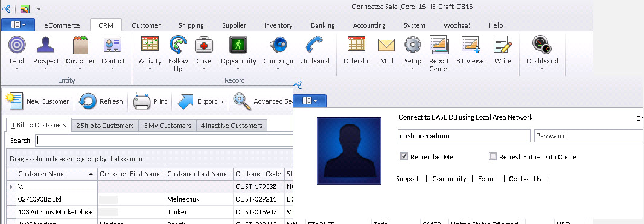Open the Write notepad icon
The image size is (644, 224).
tap(503, 45)
